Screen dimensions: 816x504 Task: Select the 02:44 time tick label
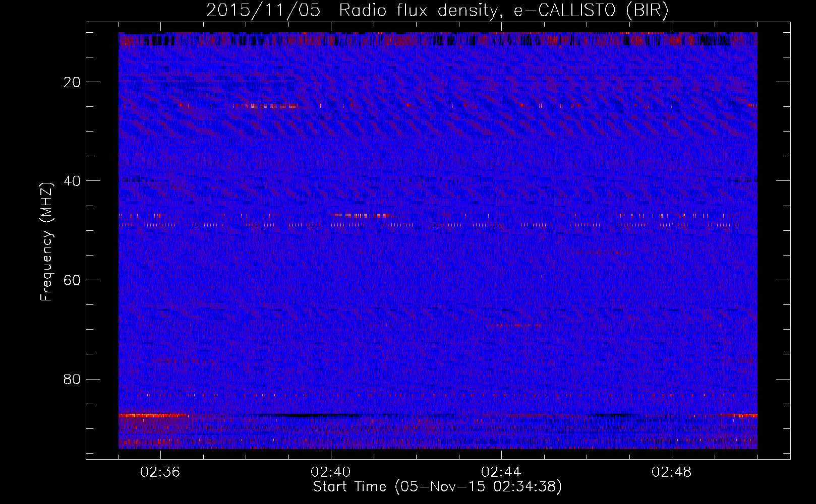tap(501, 472)
